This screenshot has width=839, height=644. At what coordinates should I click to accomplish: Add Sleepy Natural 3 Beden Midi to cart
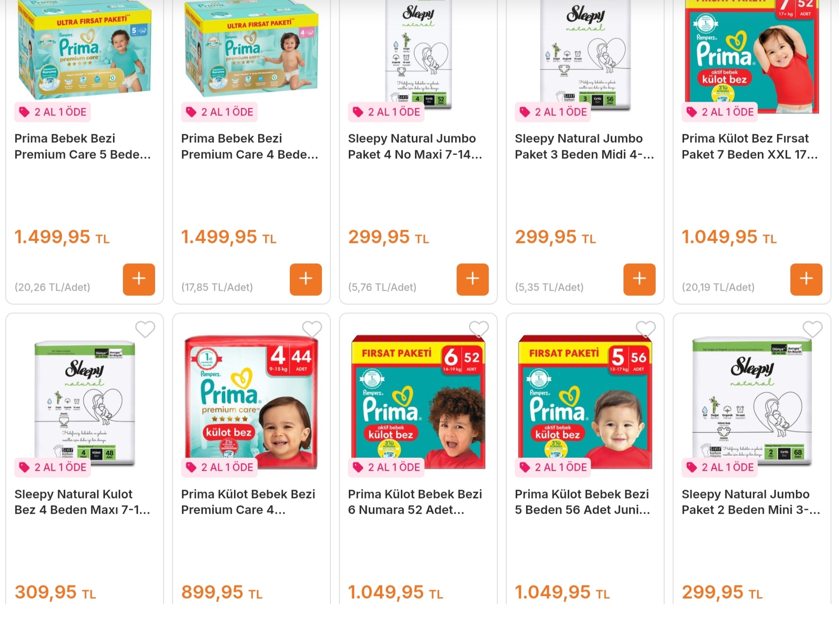pyautogui.click(x=640, y=279)
